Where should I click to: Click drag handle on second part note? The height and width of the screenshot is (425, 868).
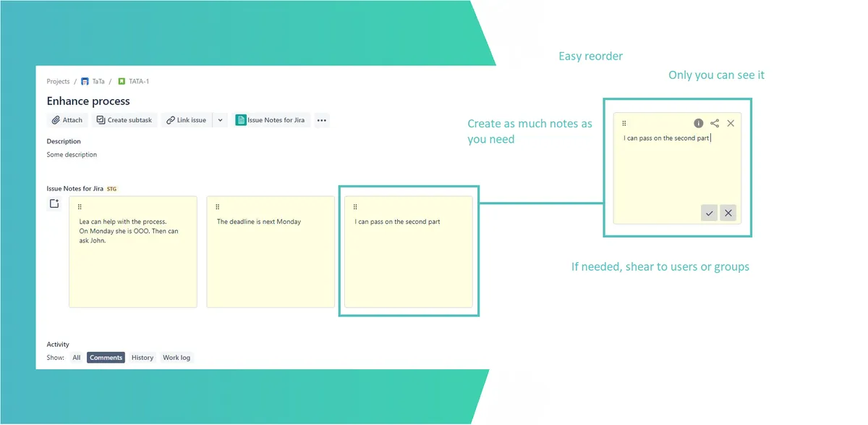point(355,207)
